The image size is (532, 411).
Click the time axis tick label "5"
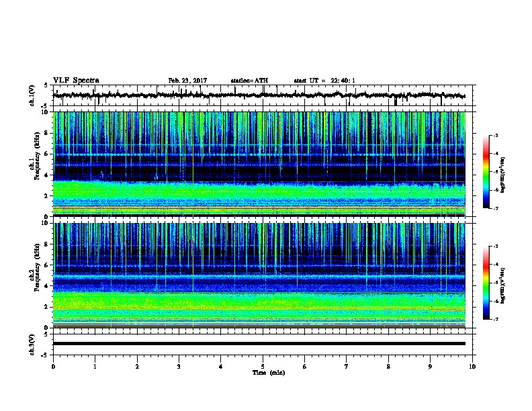[x=263, y=367]
